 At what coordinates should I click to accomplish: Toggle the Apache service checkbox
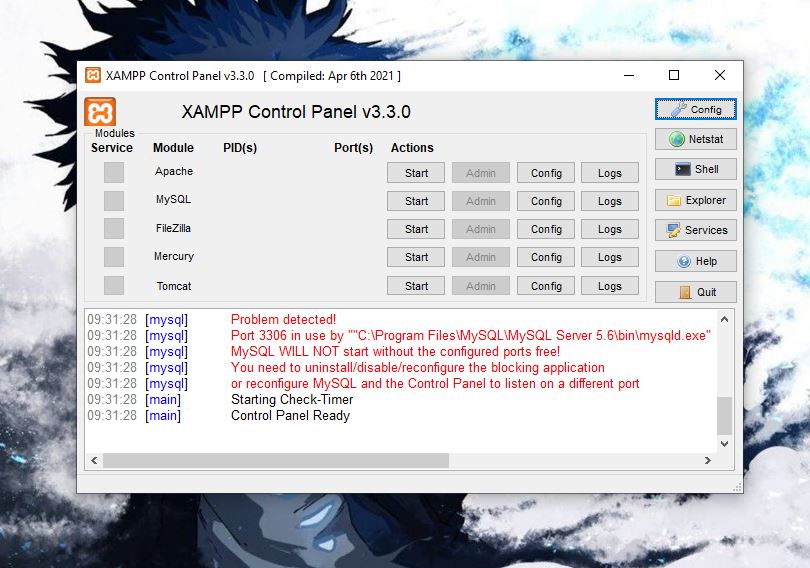(114, 172)
